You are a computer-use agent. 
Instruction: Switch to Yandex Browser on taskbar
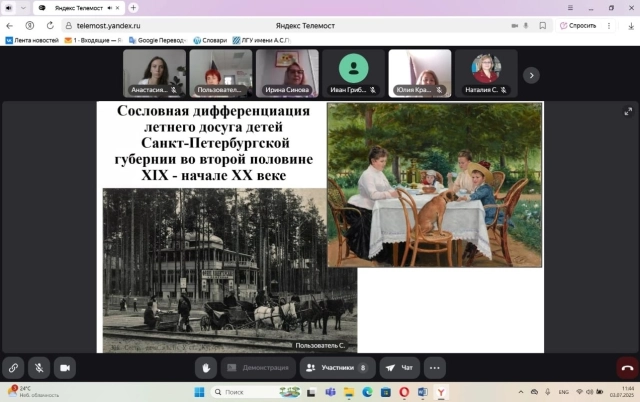pyautogui.click(x=441, y=392)
